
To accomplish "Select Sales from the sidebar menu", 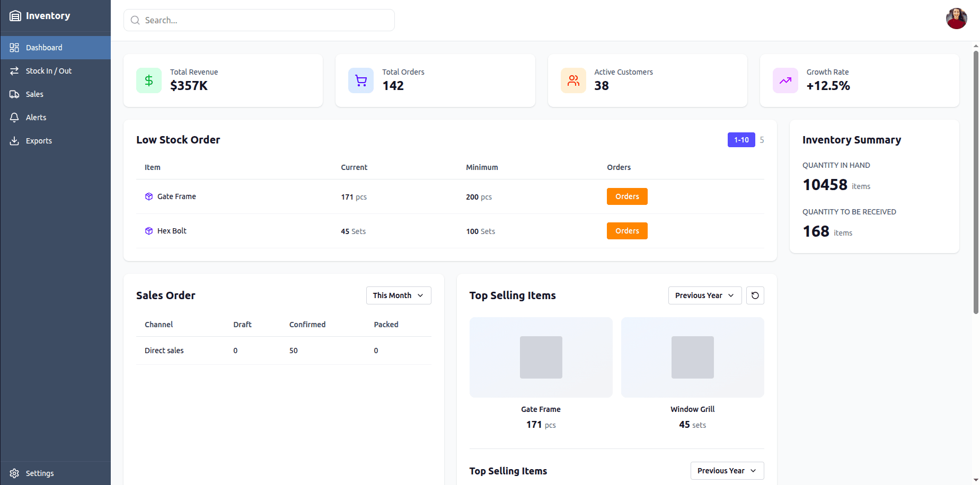I will pos(34,94).
